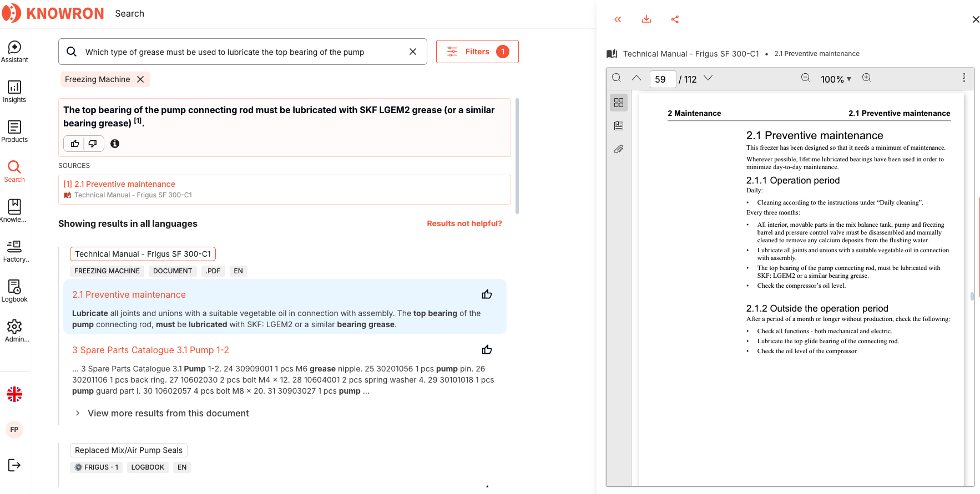Image resolution: width=980 pixels, height=494 pixels.
Task: Click the logout icon in sidebar
Action: (x=14, y=465)
